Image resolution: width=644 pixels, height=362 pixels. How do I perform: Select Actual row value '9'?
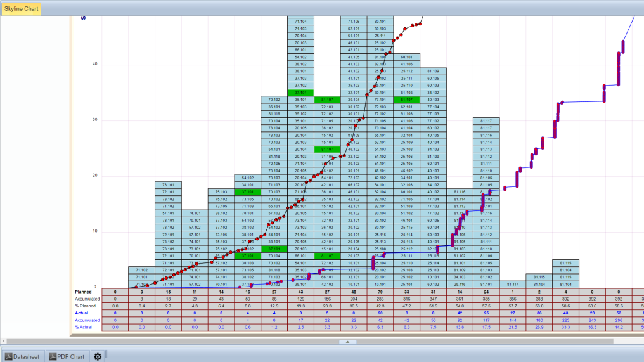pos(300,313)
